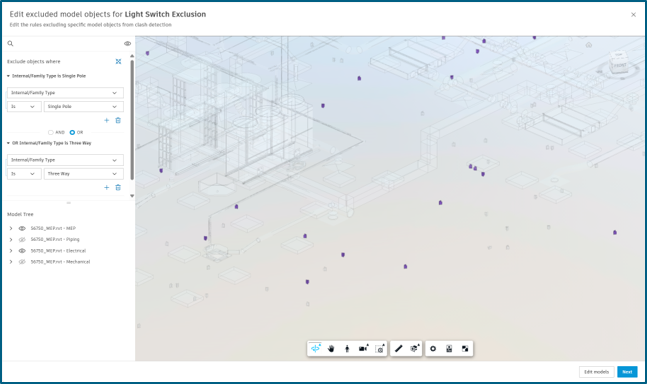
Task: Open the Explode model tool
Action: point(415,349)
